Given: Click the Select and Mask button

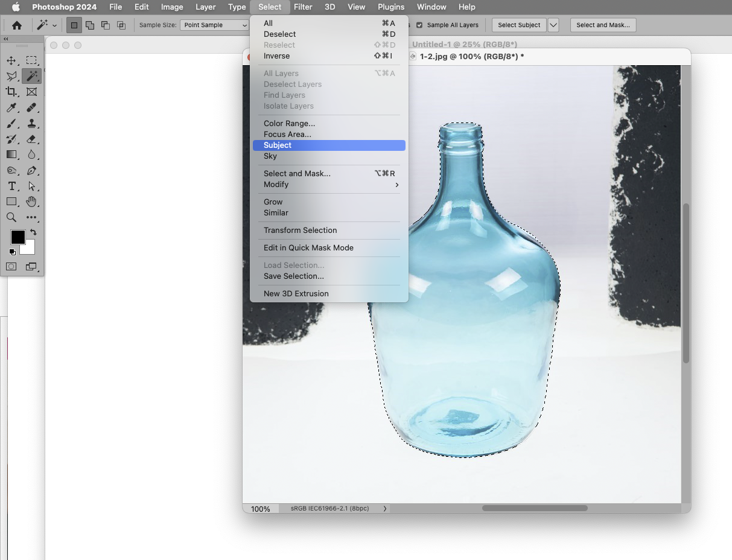Looking at the screenshot, I should 603,25.
